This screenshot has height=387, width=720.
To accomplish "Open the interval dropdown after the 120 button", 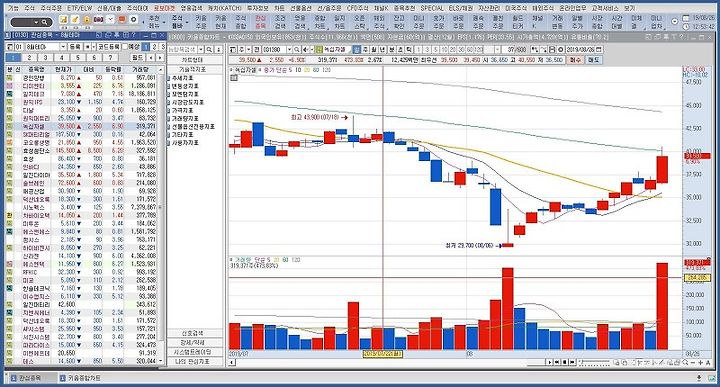I will [x=497, y=49].
